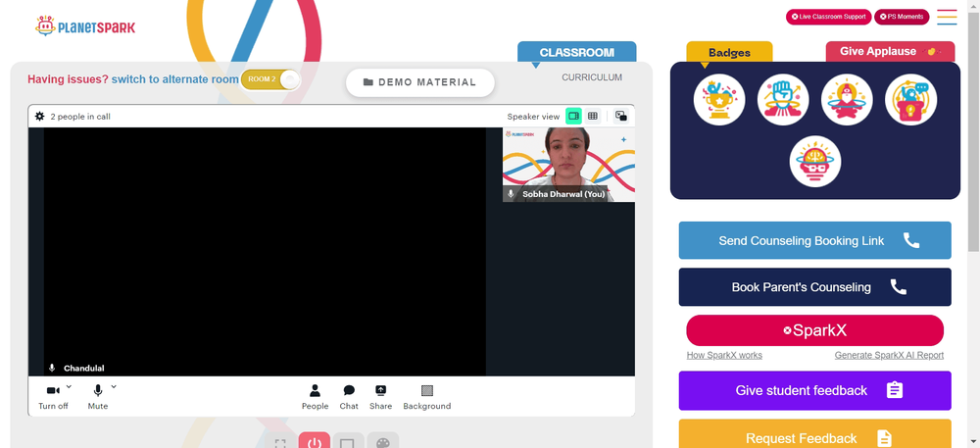Switch to the CLASSROOM tab
Image resolution: width=980 pixels, height=448 pixels.
(577, 53)
